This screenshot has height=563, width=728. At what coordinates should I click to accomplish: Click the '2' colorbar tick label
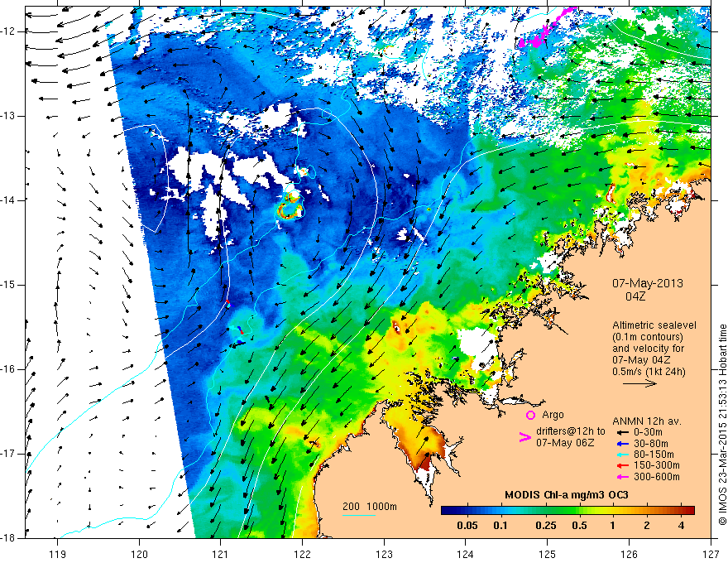[647, 526]
